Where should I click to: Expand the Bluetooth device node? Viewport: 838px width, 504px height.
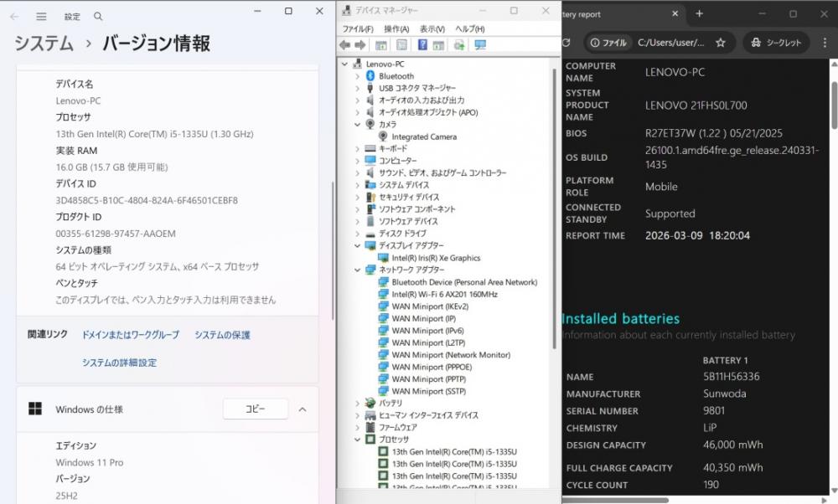358,76
